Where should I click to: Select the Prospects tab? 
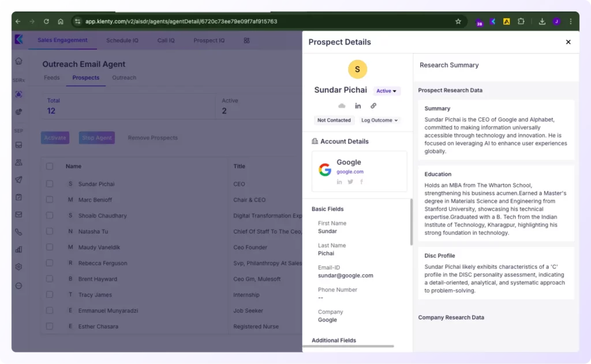click(86, 78)
